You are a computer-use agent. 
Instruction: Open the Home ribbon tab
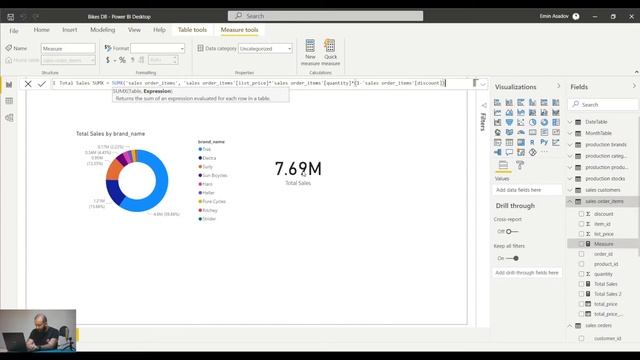point(42,30)
